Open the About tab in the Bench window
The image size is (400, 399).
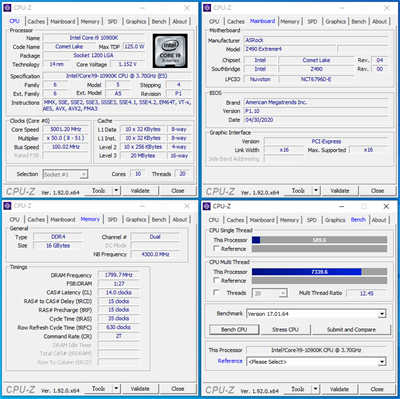379,220
